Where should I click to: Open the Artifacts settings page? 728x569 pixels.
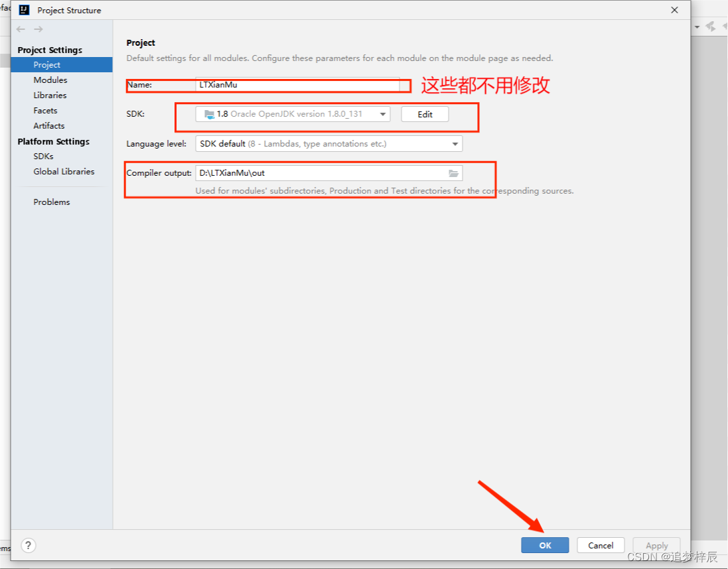coord(48,126)
